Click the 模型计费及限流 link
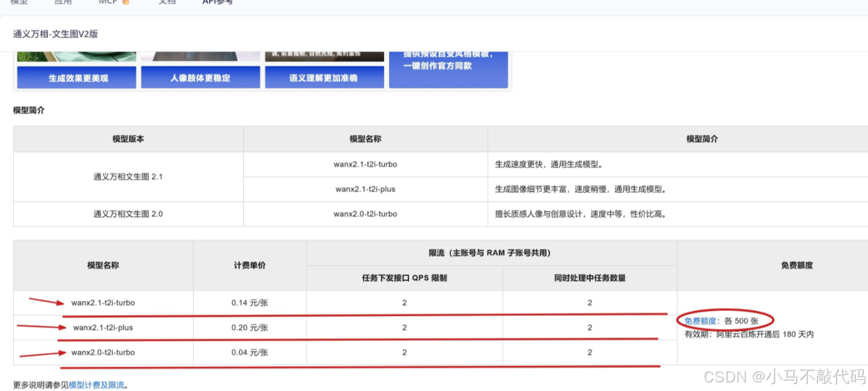The image size is (868, 391). pyautogui.click(x=97, y=384)
